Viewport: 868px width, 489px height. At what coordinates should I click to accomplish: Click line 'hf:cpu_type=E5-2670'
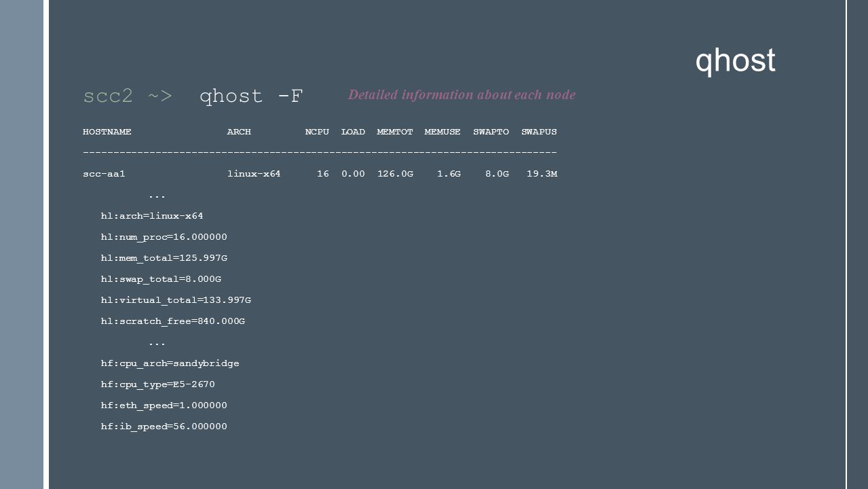tap(158, 384)
